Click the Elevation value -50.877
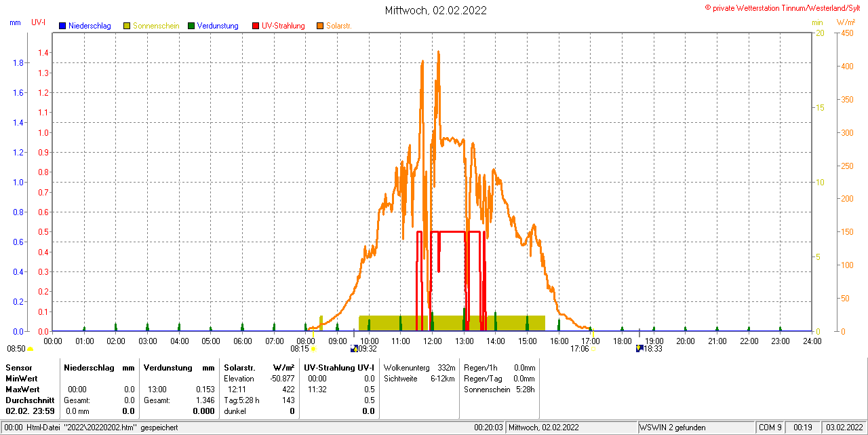The width and height of the screenshot is (868, 435). pyautogui.click(x=281, y=379)
